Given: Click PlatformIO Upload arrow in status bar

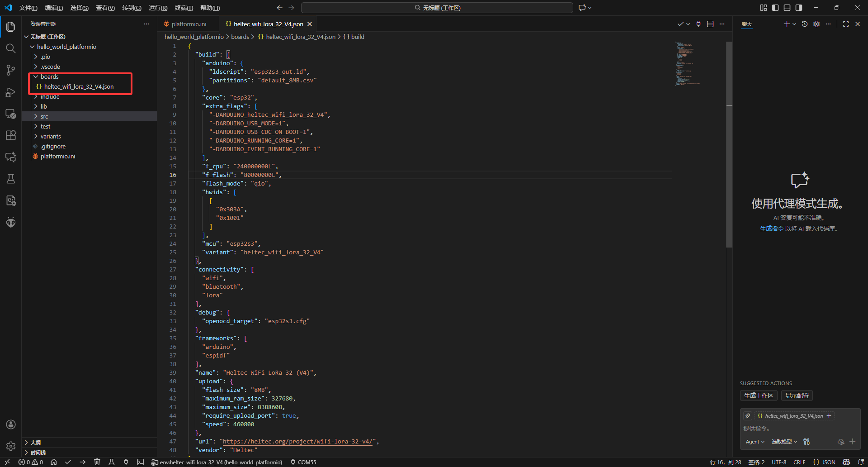Looking at the screenshot, I should [x=82, y=462].
